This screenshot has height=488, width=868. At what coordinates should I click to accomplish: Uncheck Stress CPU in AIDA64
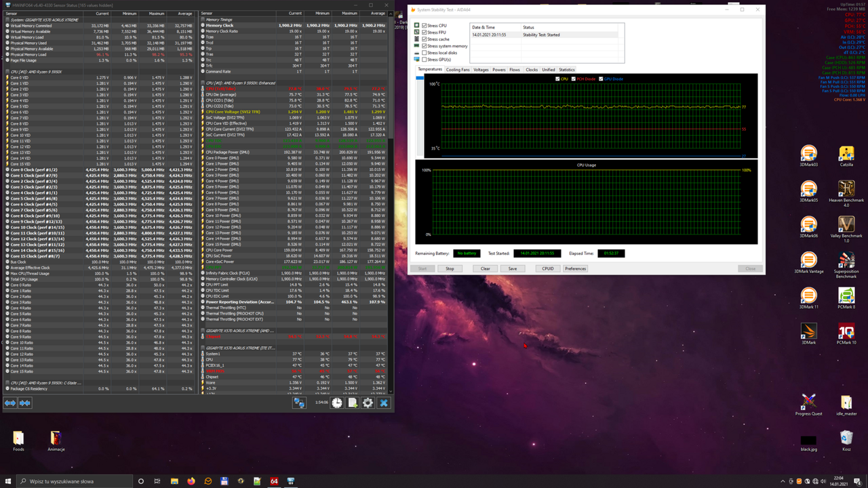425,25
